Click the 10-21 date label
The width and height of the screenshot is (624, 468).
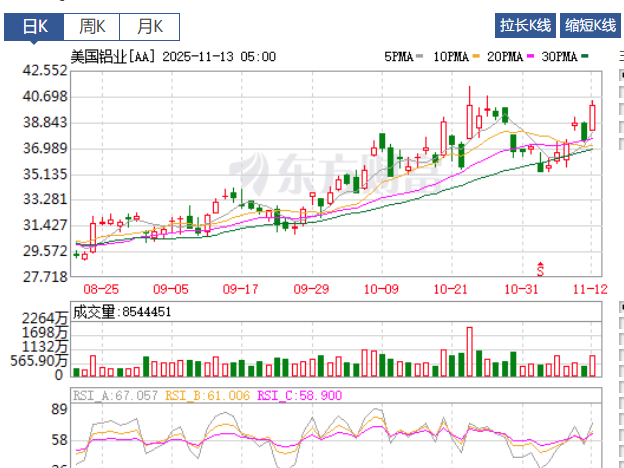coord(450,289)
